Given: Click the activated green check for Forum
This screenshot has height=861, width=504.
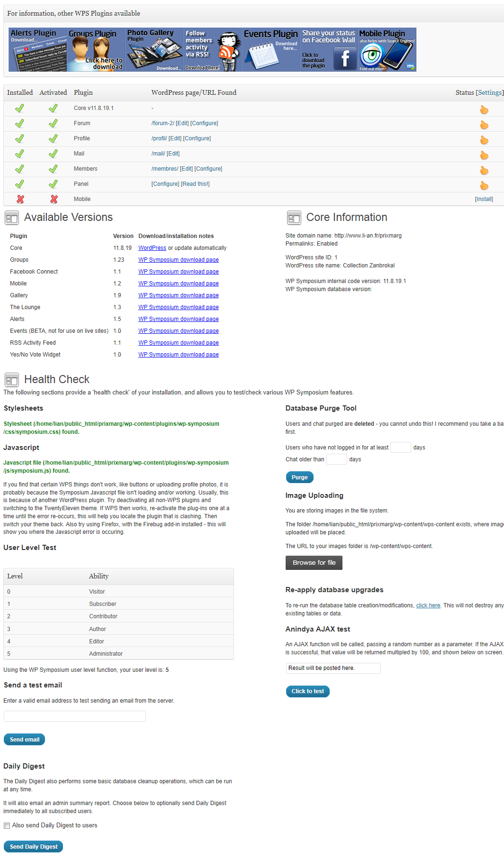Looking at the screenshot, I should coord(54,123).
